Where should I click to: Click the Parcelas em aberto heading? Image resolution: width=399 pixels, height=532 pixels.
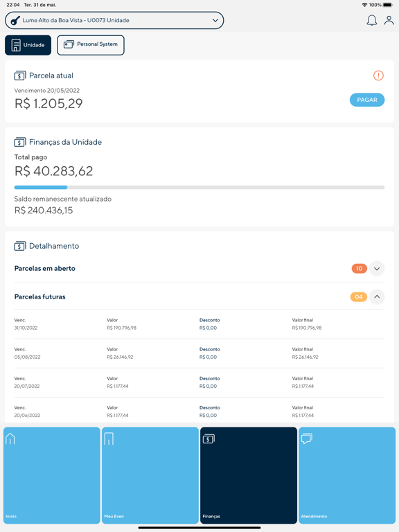[45, 268]
